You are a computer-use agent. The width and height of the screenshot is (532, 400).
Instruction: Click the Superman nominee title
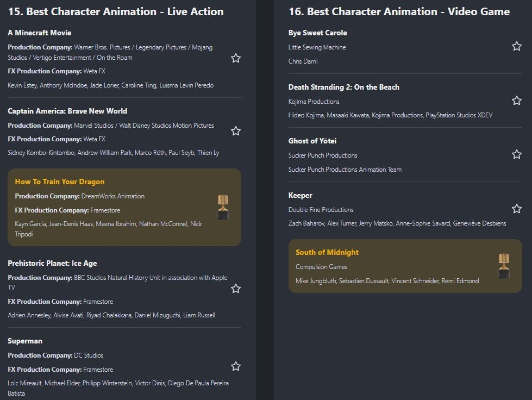pyautogui.click(x=25, y=341)
